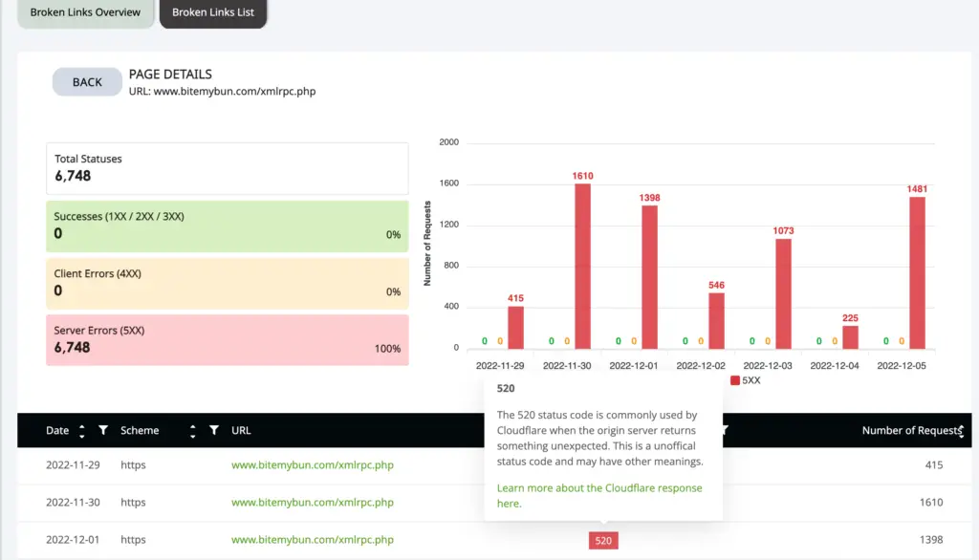Click the Client Errors (4XX) card
The image size is (979, 560).
tap(228, 284)
